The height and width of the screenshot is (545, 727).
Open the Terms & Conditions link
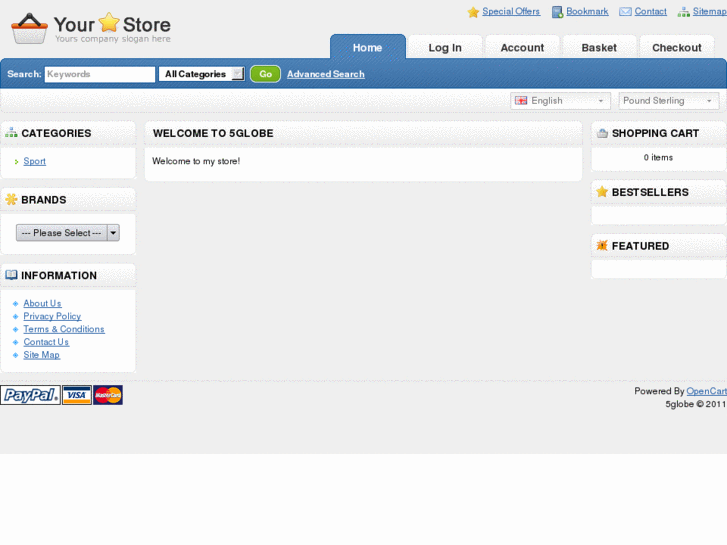click(x=64, y=329)
